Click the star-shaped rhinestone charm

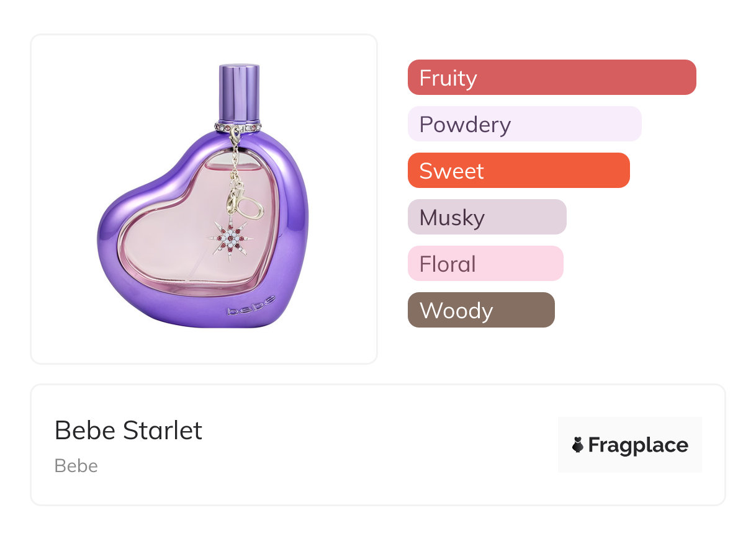[231, 239]
